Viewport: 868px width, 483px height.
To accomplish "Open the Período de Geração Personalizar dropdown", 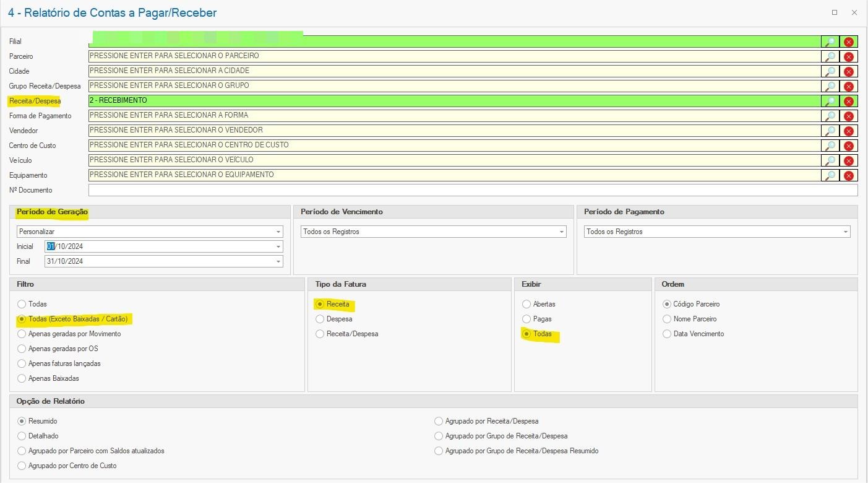I will pos(278,232).
